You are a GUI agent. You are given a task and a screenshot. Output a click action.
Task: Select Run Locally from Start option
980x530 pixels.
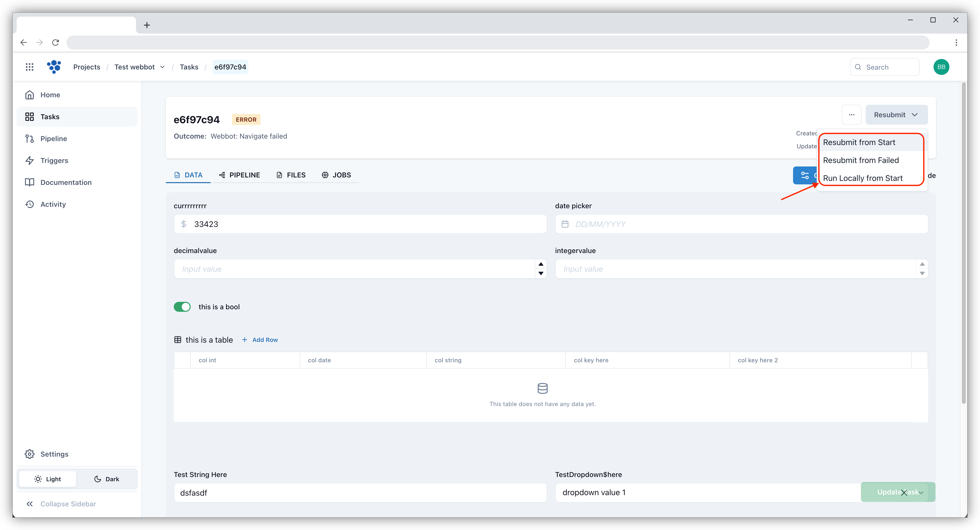click(x=862, y=177)
